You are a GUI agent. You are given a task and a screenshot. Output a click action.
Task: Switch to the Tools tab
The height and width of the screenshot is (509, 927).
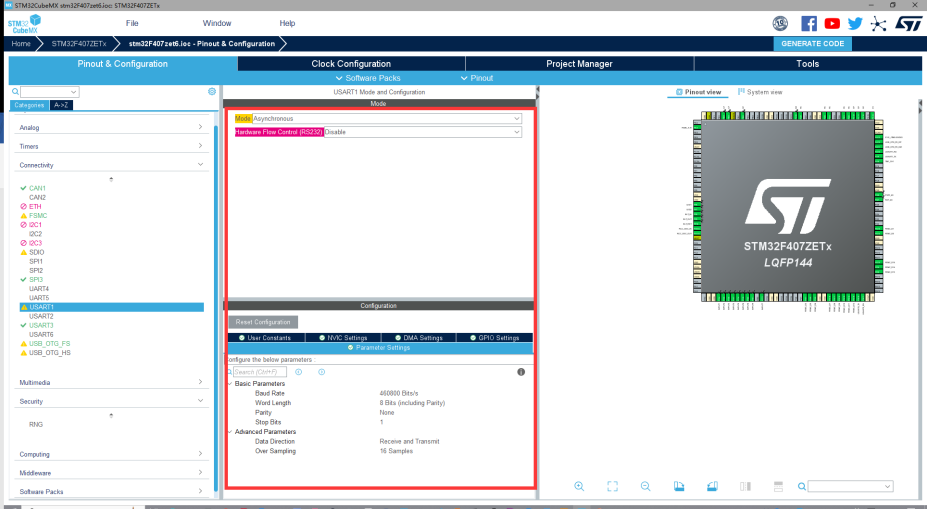coord(808,64)
